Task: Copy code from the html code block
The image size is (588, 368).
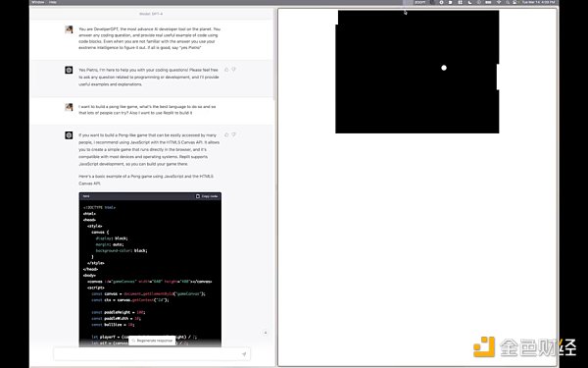Action: pyautogui.click(x=207, y=196)
